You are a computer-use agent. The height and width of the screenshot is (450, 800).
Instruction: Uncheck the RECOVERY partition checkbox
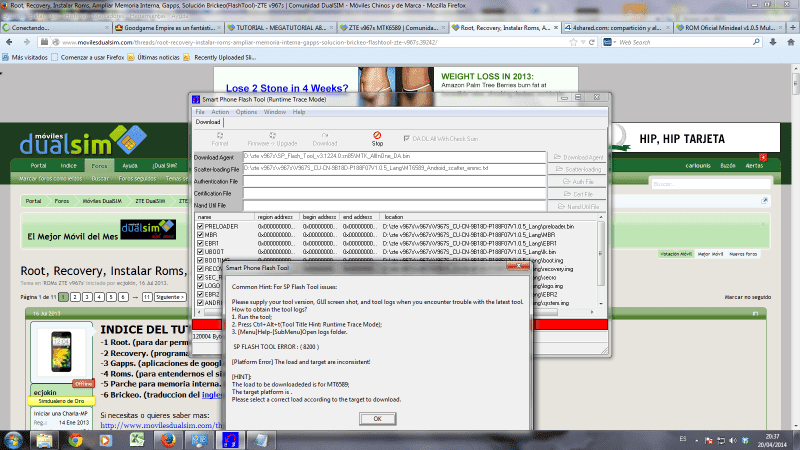click(x=201, y=269)
